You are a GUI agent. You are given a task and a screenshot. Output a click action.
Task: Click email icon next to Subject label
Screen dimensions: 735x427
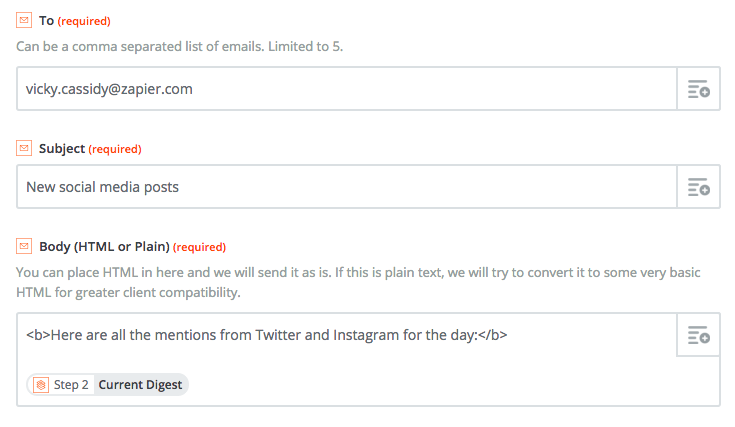point(24,148)
